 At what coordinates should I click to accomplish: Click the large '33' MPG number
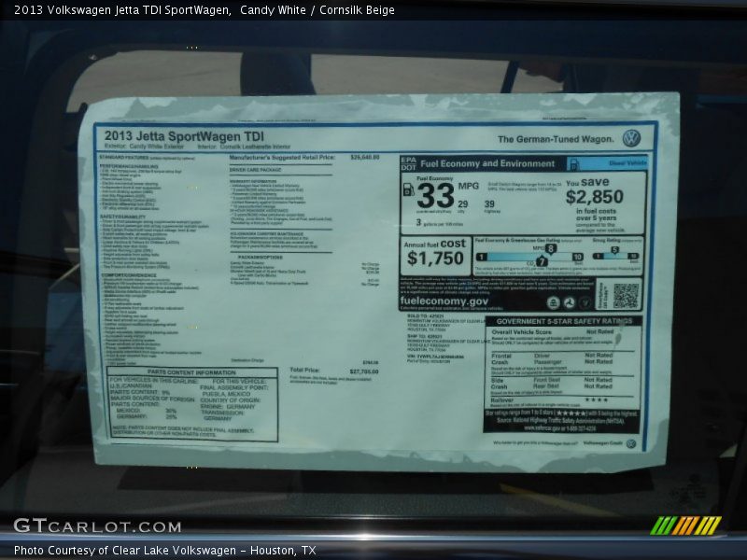[435, 196]
